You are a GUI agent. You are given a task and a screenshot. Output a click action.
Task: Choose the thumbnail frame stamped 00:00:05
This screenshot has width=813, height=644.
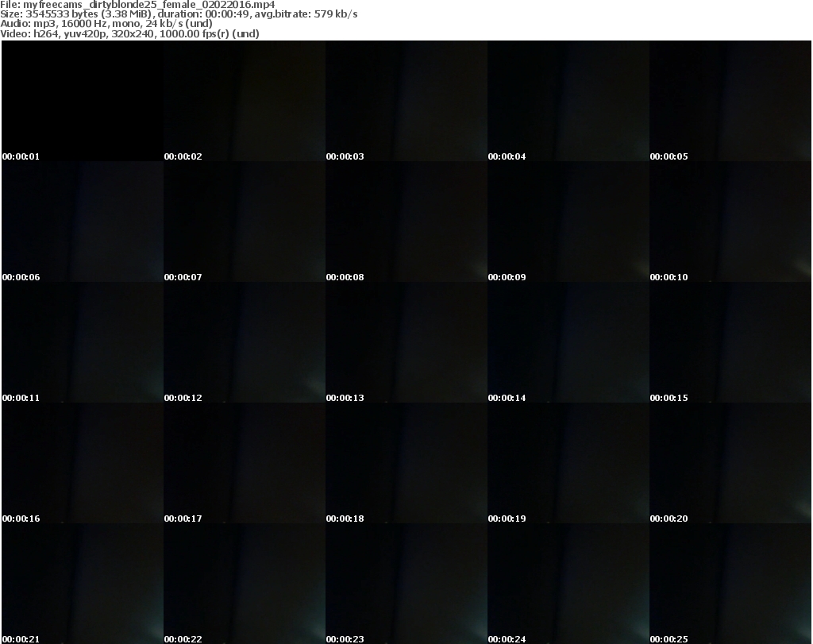click(730, 101)
